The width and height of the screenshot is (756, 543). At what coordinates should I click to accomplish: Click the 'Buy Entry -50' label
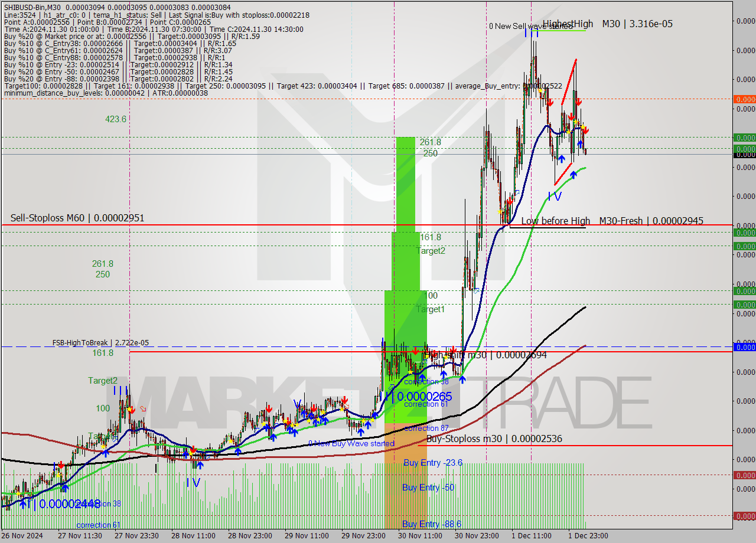pos(428,488)
